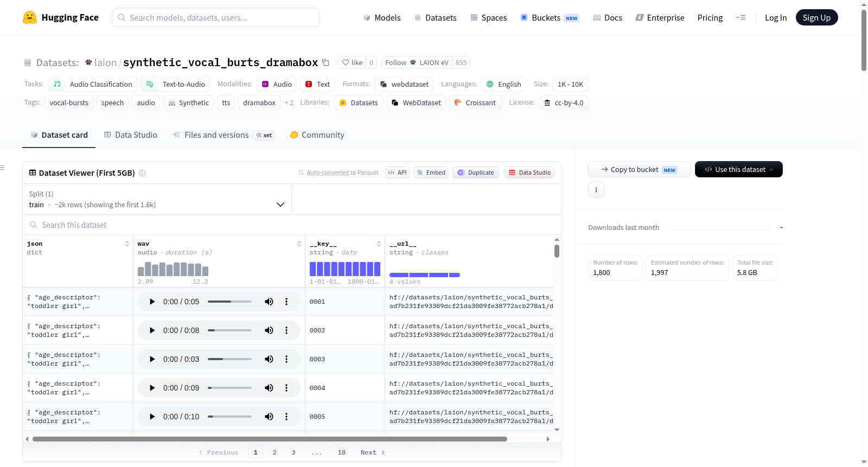Viewport: 868px width, 467px height.
Task: Click the Hugging Face logo icon
Action: click(x=30, y=17)
